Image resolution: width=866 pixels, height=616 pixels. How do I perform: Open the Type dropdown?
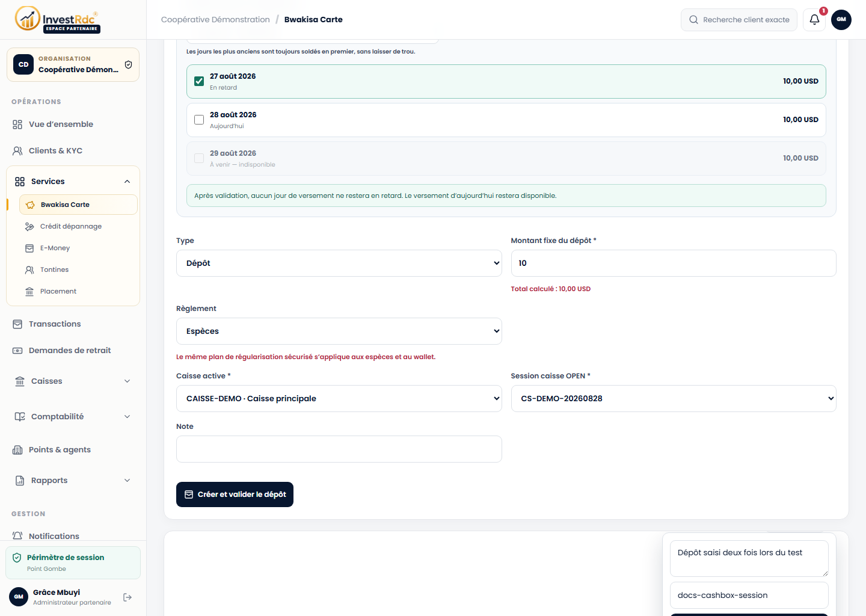coord(339,263)
